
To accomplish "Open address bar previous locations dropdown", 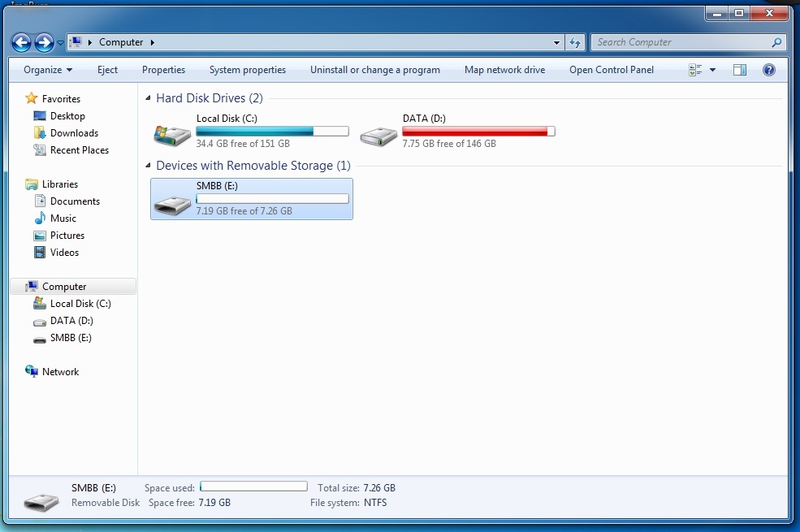I will 556,43.
